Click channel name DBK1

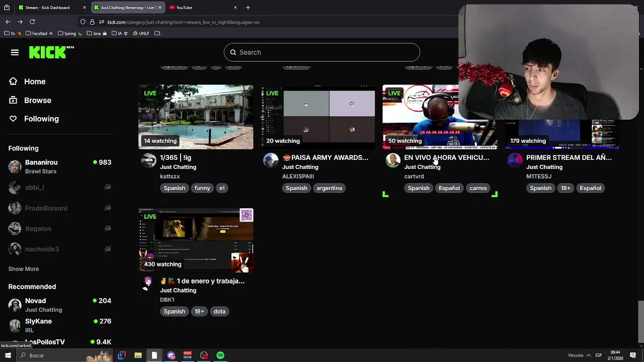tap(167, 300)
